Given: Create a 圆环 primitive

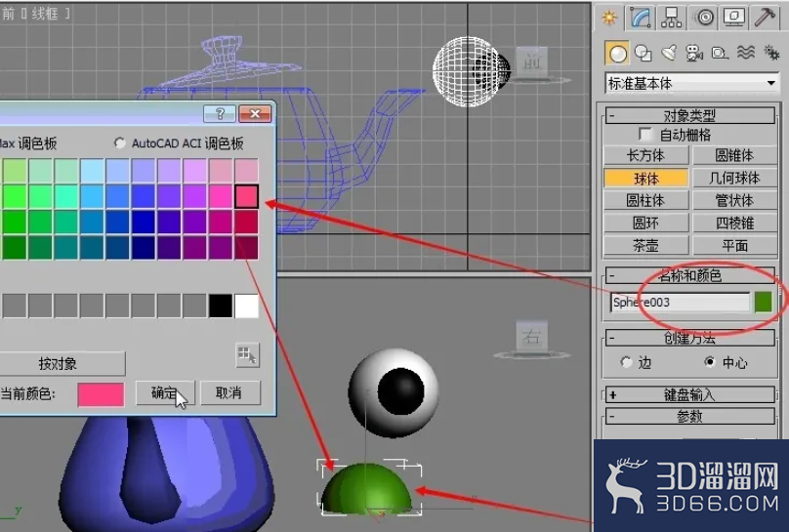Looking at the screenshot, I should click(646, 223).
